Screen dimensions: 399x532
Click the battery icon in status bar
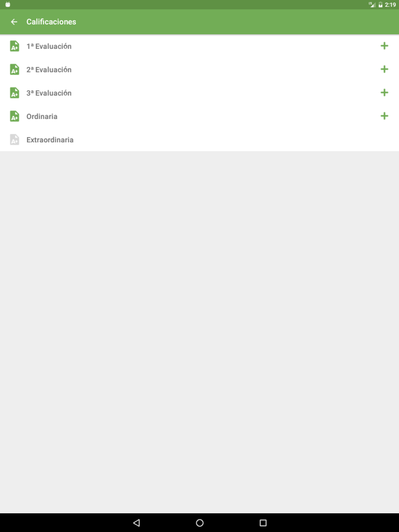[x=380, y=5]
